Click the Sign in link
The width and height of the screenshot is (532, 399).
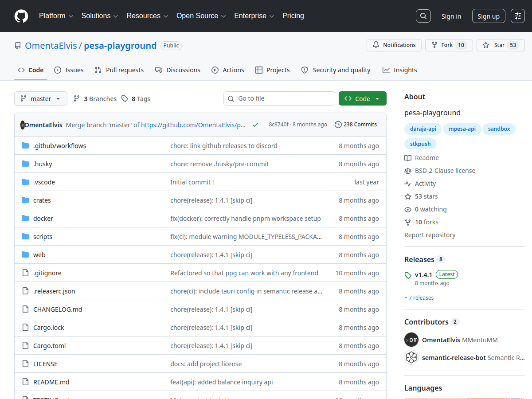pyautogui.click(x=451, y=16)
